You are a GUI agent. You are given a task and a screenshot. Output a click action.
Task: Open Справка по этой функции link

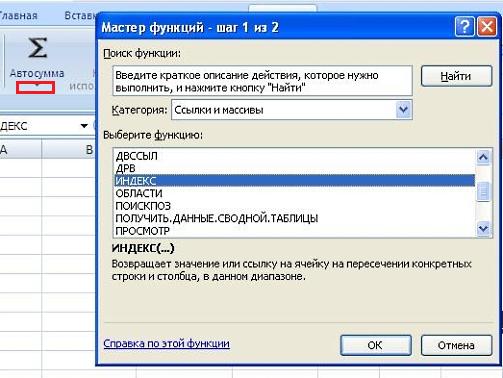pos(166,343)
